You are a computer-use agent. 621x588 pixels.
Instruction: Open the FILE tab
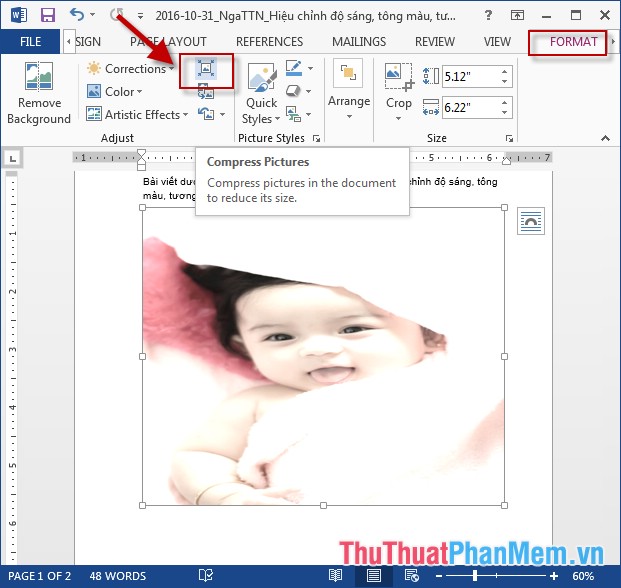tap(30, 42)
